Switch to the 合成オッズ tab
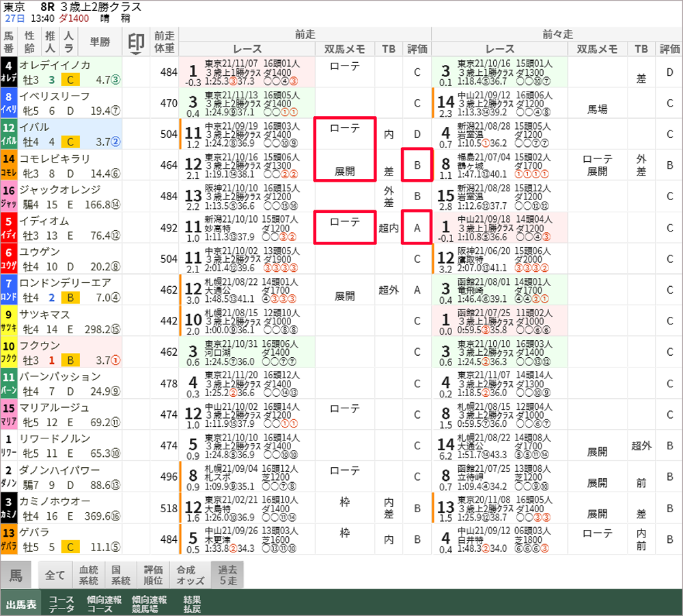The image size is (683, 616). [x=190, y=576]
